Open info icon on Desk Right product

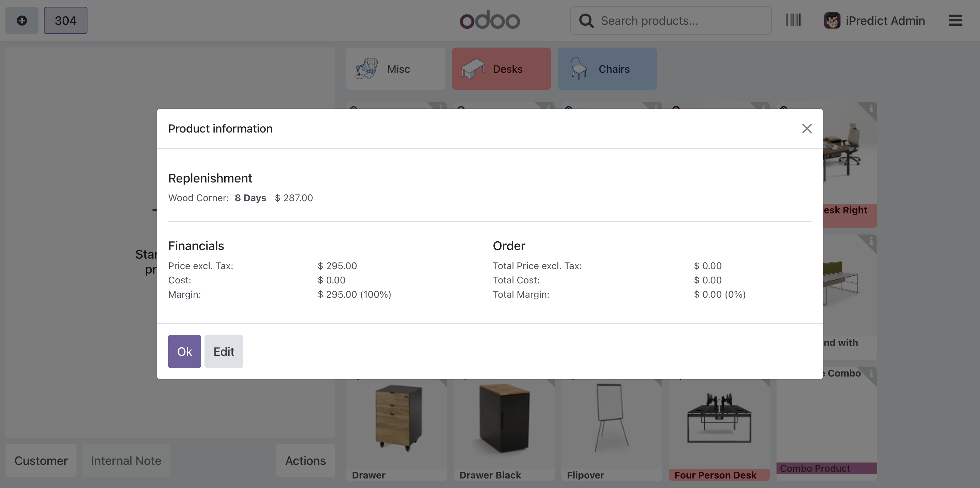tap(870, 109)
